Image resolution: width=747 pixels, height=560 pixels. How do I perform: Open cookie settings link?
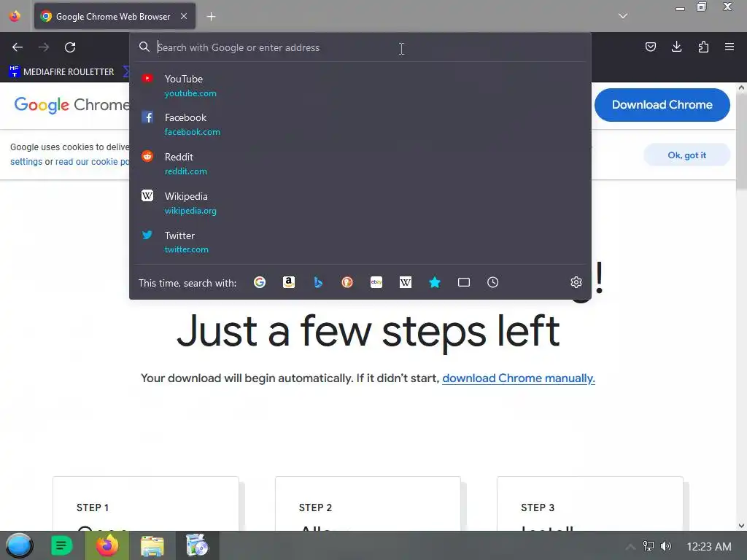26,161
